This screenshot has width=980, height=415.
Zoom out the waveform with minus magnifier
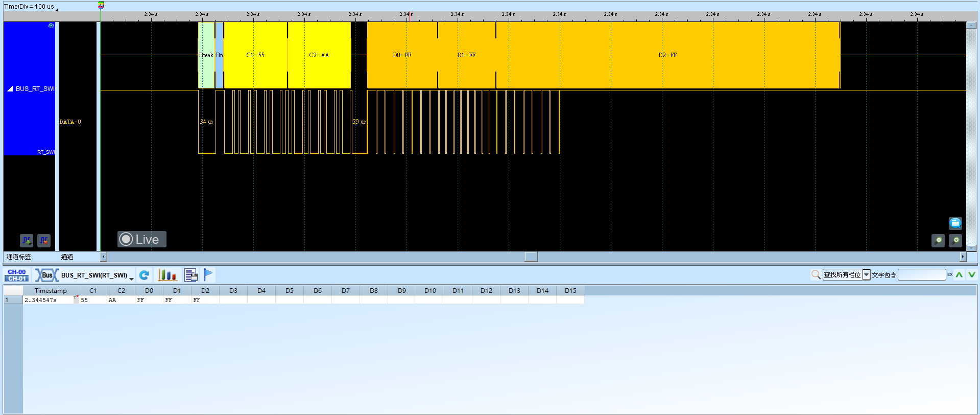point(938,240)
